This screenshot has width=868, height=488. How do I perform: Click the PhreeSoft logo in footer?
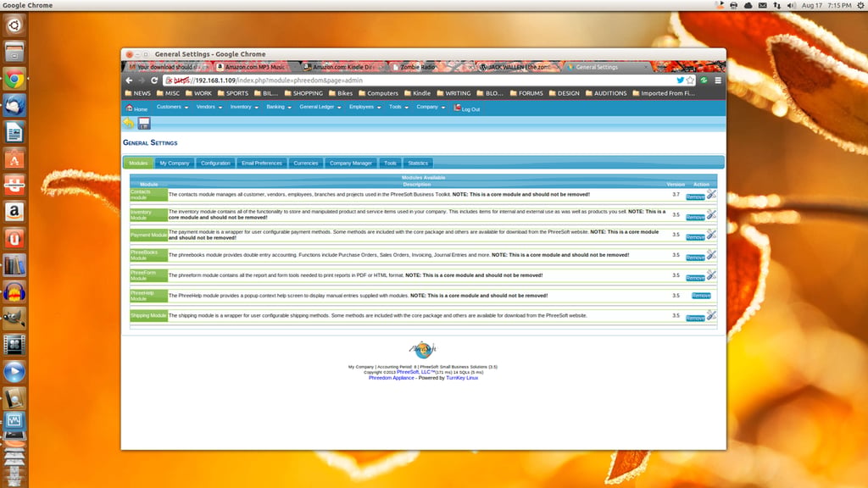424,350
